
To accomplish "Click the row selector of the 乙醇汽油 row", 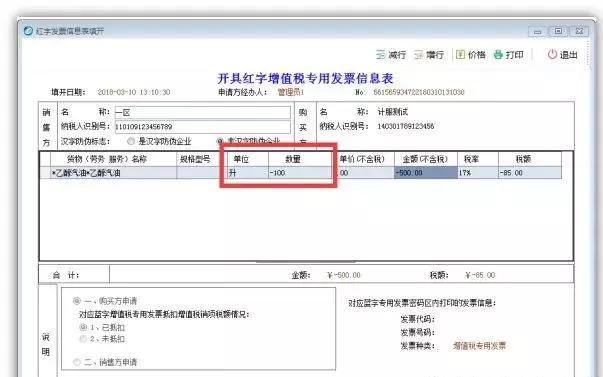I will (45, 173).
